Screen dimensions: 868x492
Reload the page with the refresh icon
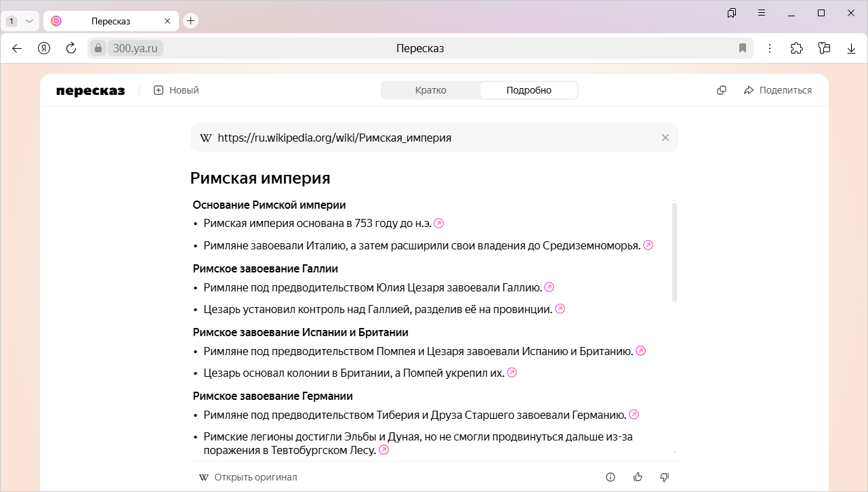pos(71,48)
